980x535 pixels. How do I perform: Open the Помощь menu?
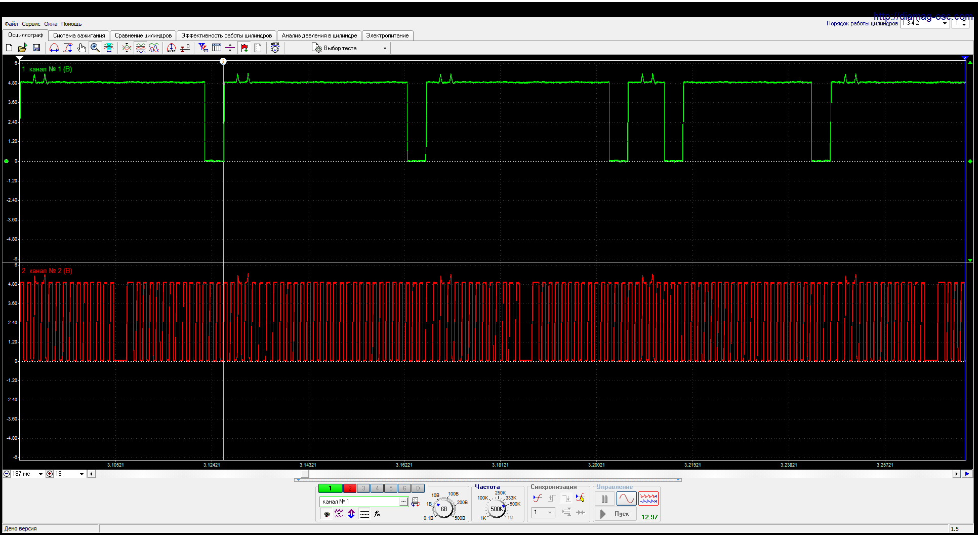point(71,24)
